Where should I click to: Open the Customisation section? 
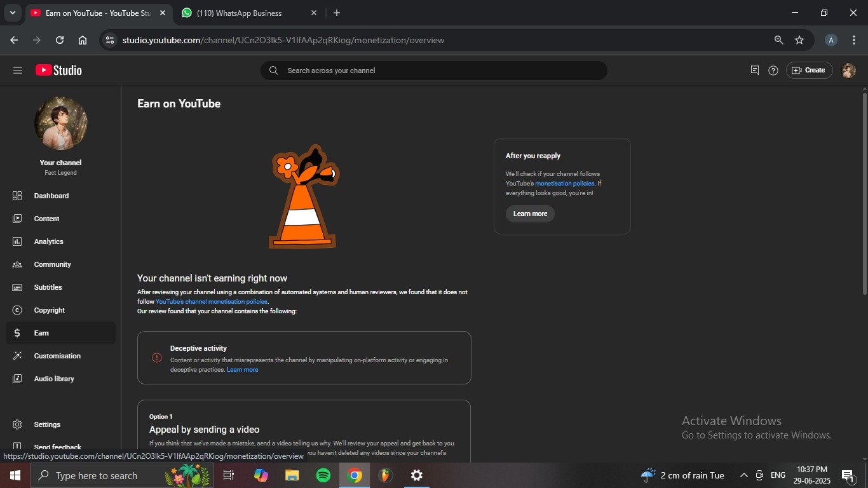click(x=60, y=356)
